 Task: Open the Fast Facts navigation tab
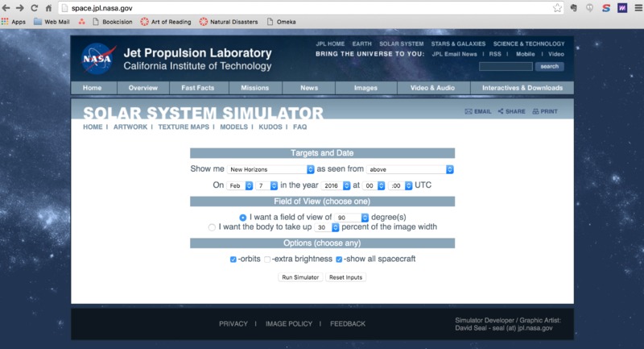[198, 88]
